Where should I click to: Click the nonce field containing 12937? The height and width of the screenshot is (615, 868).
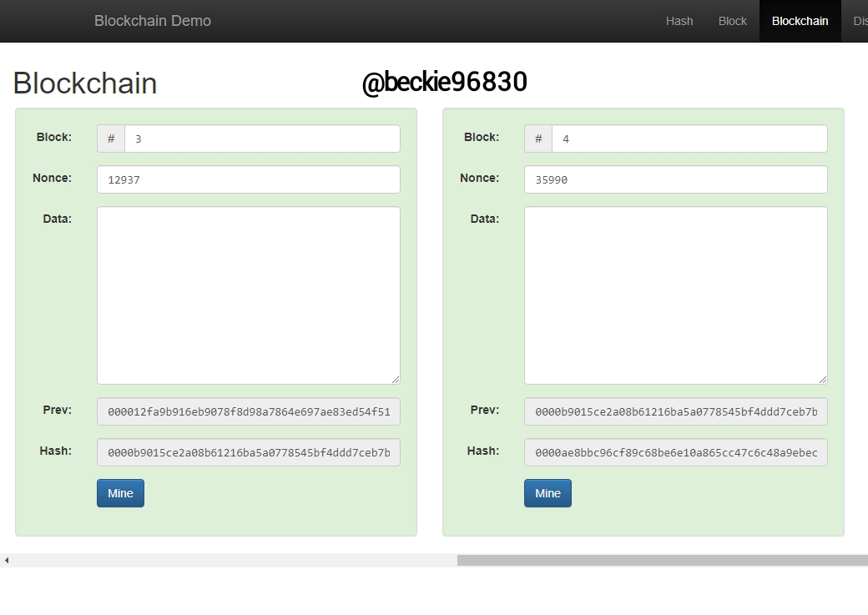coord(249,179)
